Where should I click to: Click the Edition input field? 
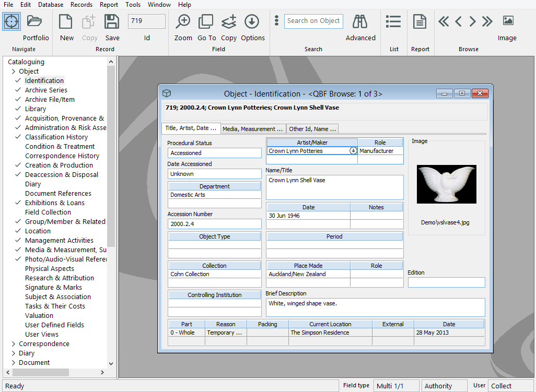447,282
